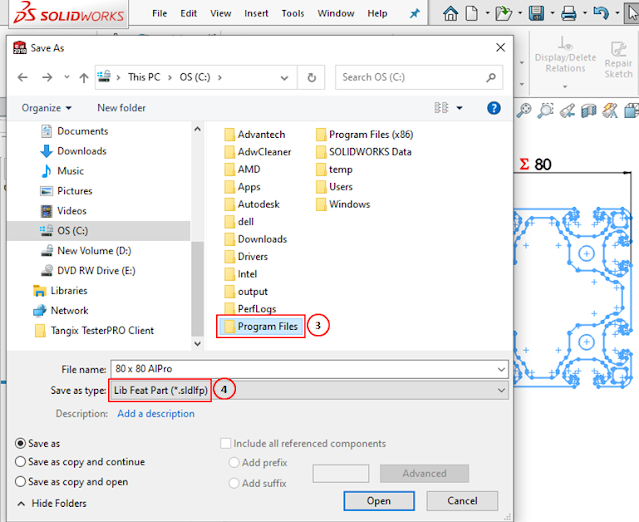The width and height of the screenshot is (639, 522).
Task: Open the File menu
Action: (x=159, y=13)
